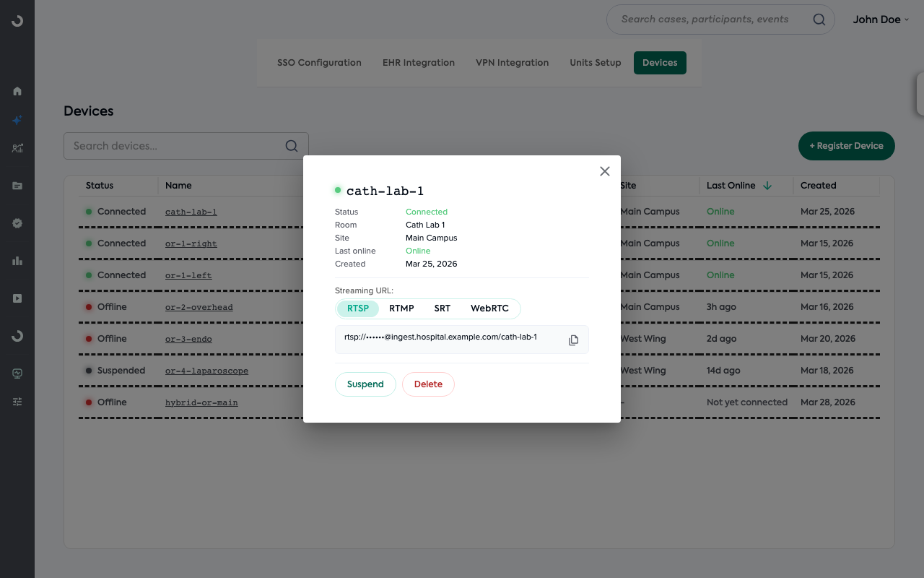Image resolution: width=924 pixels, height=578 pixels.
Task: Open the Home page from the sidebar
Action: pos(17,91)
